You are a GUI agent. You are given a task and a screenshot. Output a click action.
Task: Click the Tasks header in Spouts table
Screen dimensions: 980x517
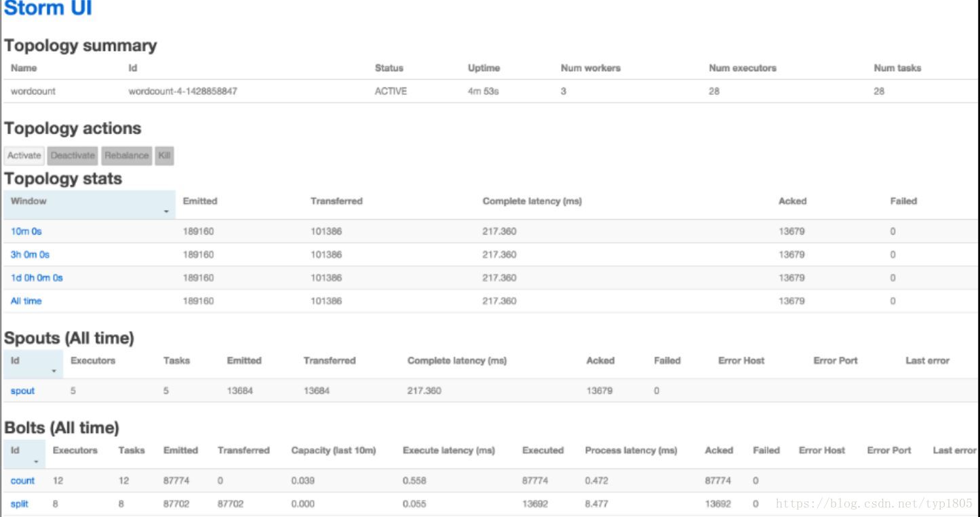[x=176, y=360]
